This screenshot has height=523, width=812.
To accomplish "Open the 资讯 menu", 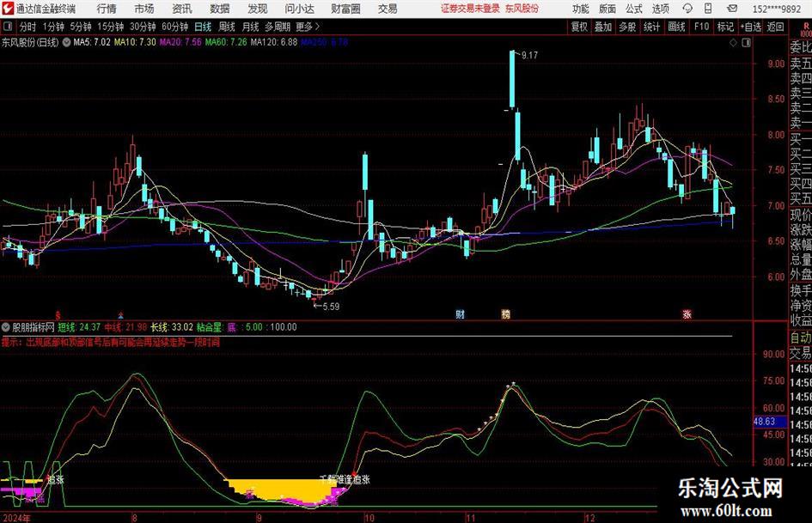I will click(182, 9).
